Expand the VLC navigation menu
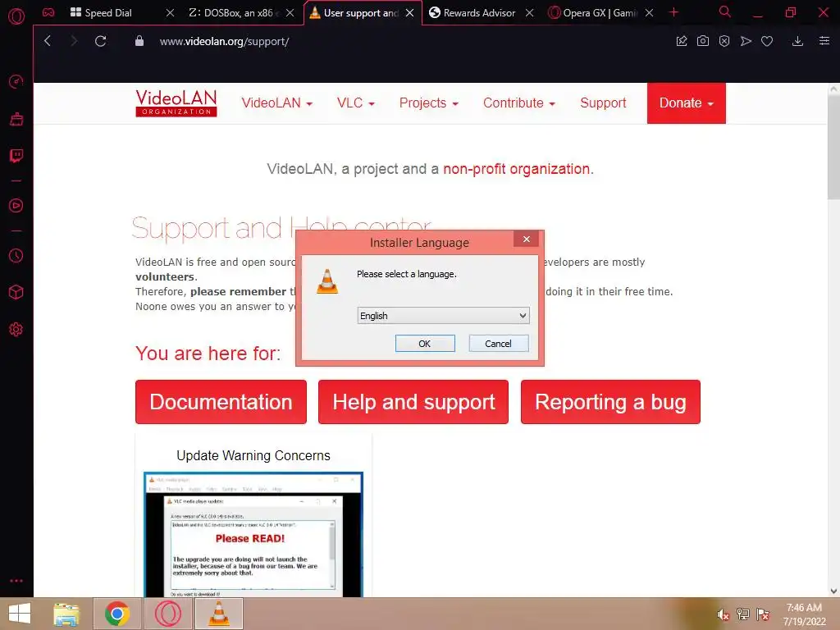The image size is (840, 630). [x=355, y=103]
